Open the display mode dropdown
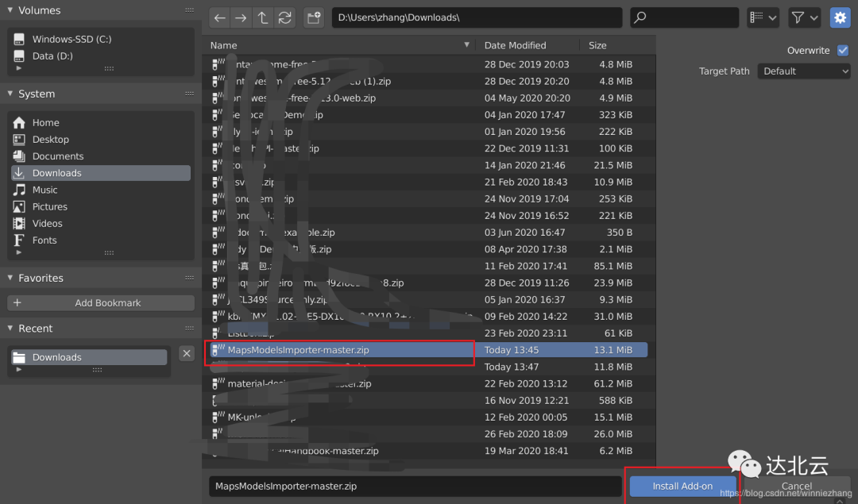Viewport: 858px width, 504px height. [x=763, y=17]
